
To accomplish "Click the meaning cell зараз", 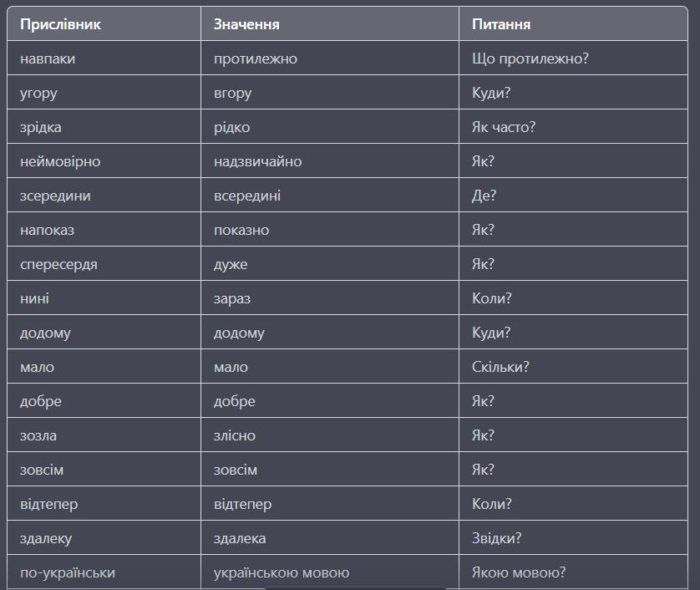I will coord(231,298).
